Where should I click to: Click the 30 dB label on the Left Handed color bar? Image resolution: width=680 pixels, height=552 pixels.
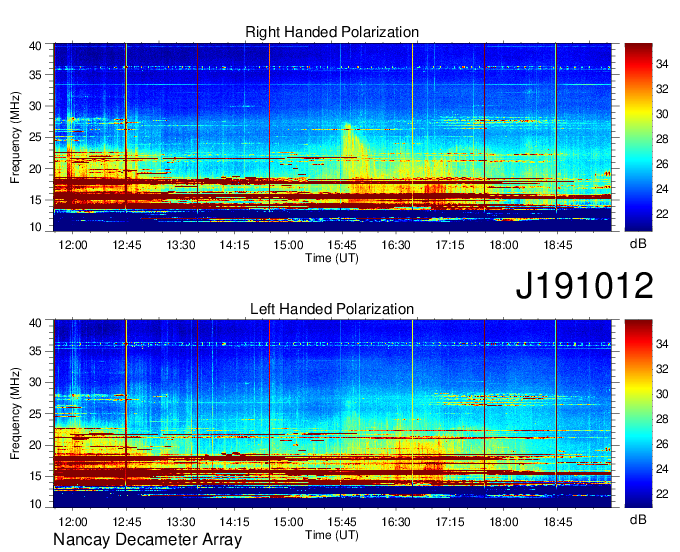coord(662,394)
